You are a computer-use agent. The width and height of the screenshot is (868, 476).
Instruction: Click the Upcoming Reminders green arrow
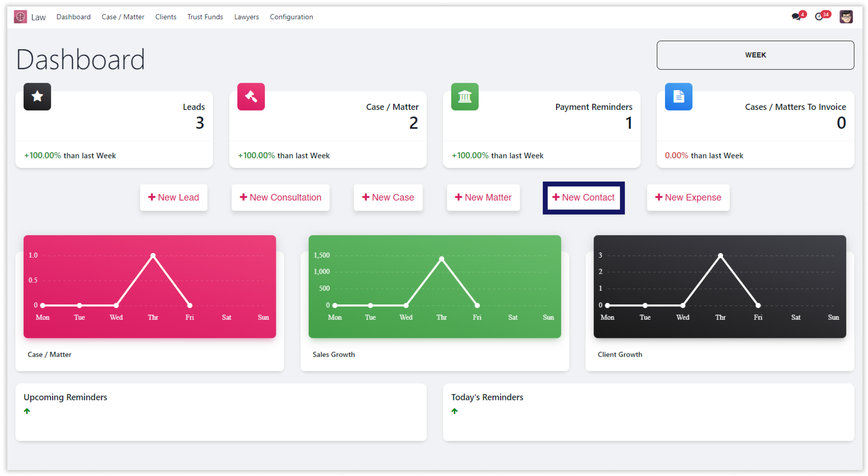coord(27,411)
